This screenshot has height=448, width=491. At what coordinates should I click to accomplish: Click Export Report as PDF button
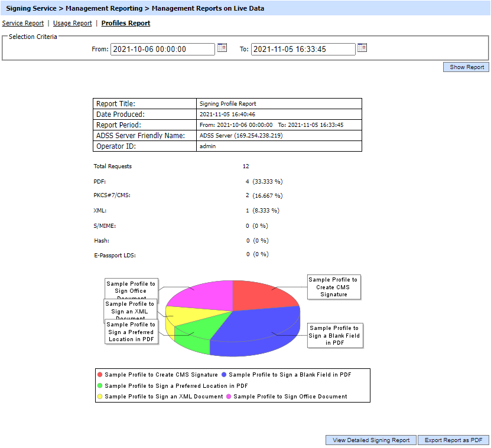tap(453, 440)
